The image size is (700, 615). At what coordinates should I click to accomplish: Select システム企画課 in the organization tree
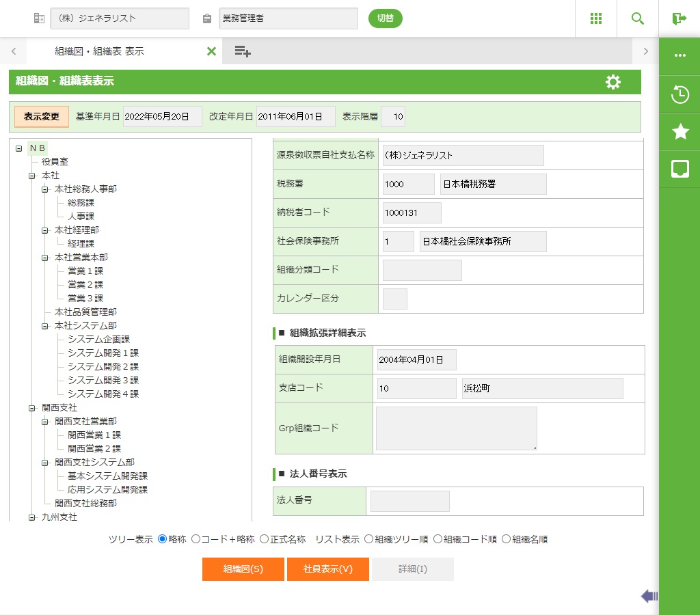(98, 340)
